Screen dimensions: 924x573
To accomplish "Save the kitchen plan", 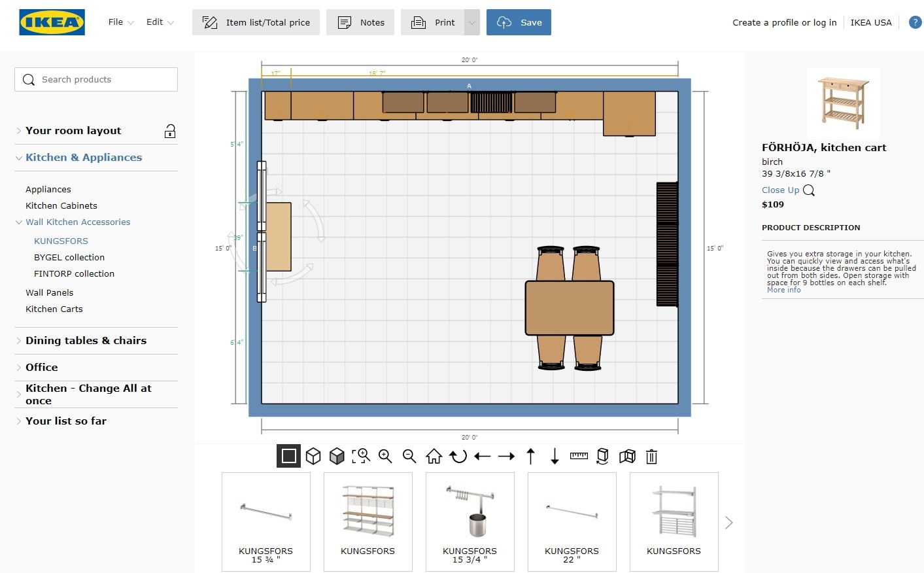I will tap(519, 22).
